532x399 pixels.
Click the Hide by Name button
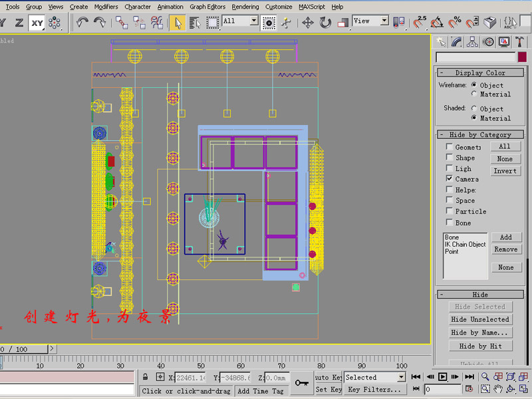click(480, 332)
